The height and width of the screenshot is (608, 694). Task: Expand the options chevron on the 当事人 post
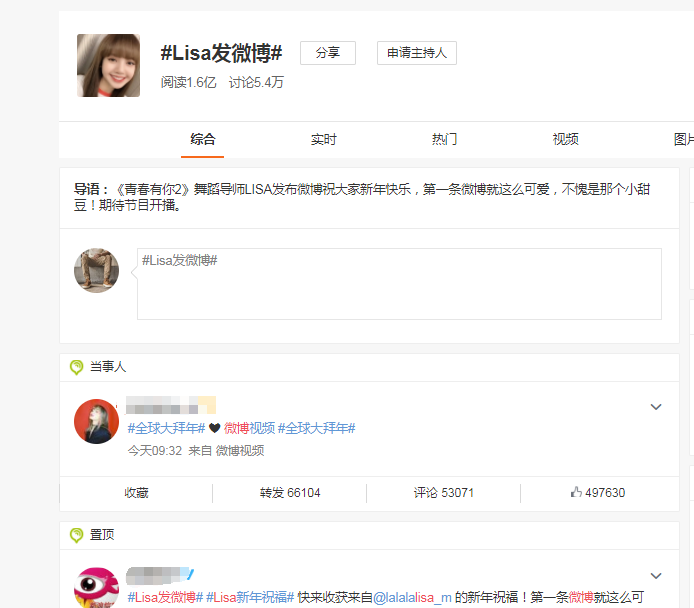[x=656, y=407]
